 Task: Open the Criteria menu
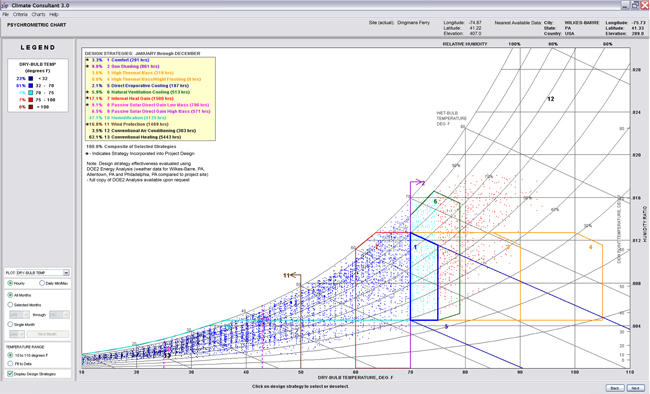coord(20,15)
